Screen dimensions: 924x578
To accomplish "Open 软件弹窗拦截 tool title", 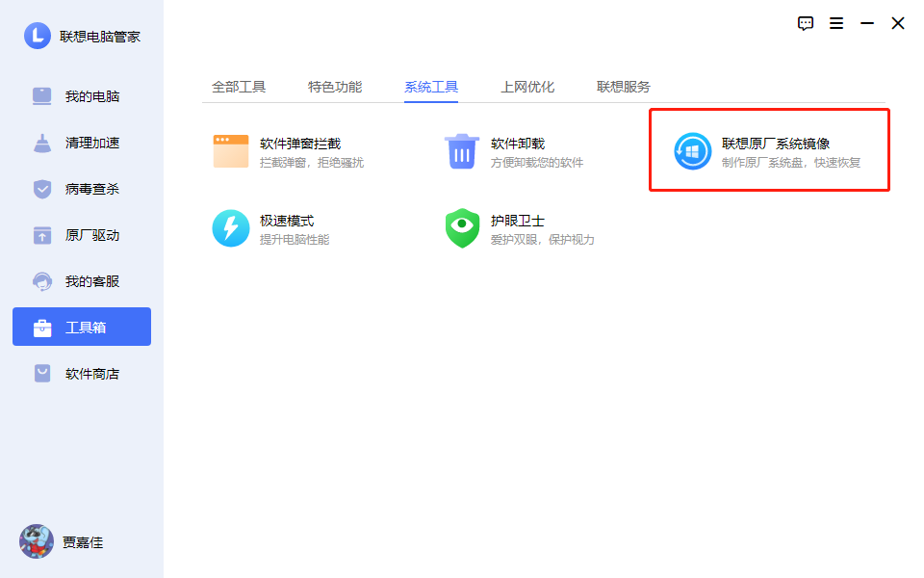I will coord(300,144).
